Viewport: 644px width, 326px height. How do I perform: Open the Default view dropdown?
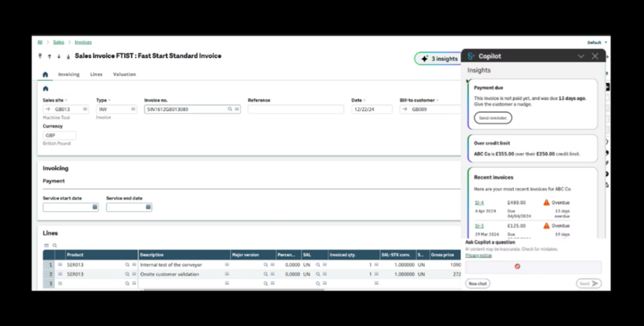(597, 42)
